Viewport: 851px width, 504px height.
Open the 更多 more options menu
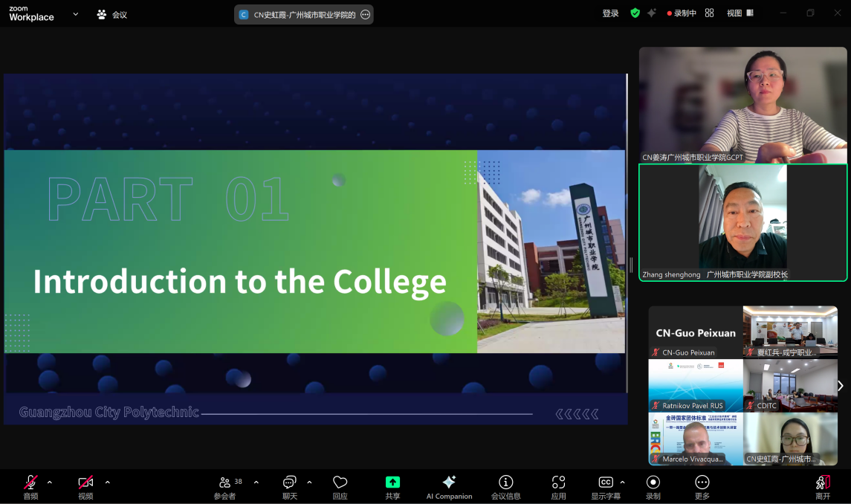(x=702, y=487)
